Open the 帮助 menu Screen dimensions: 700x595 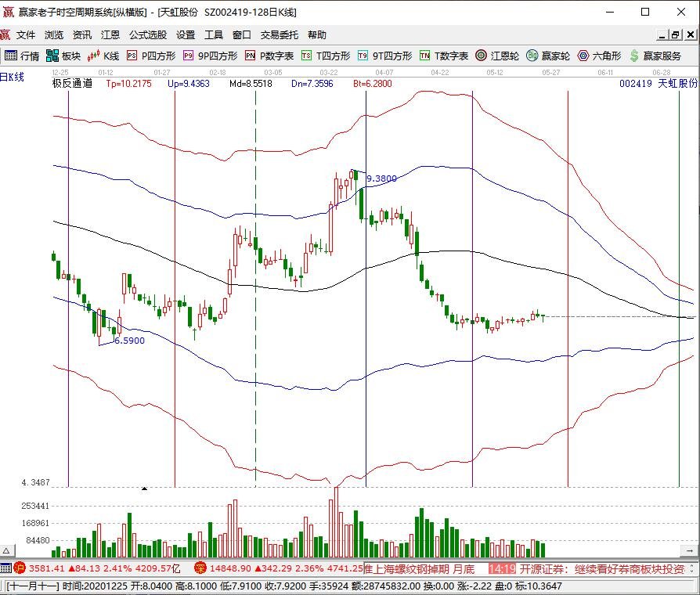(317, 34)
